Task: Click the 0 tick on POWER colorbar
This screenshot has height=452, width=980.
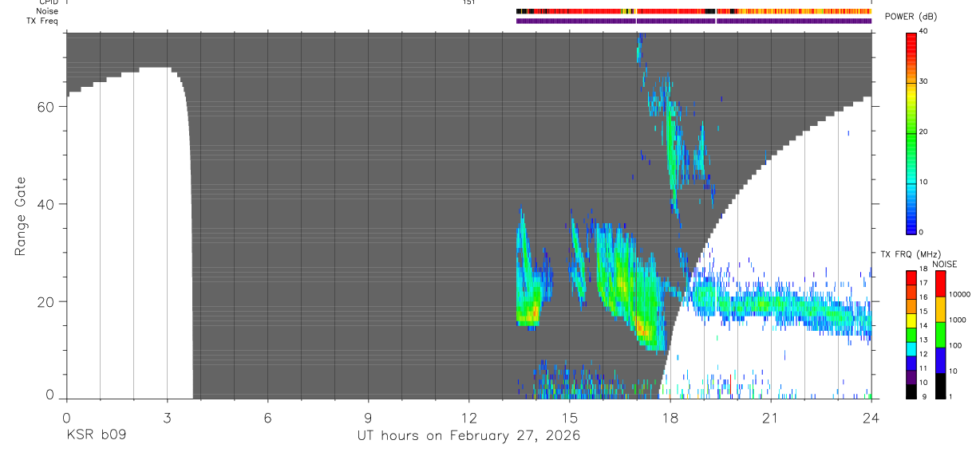Action: (x=921, y=232)
